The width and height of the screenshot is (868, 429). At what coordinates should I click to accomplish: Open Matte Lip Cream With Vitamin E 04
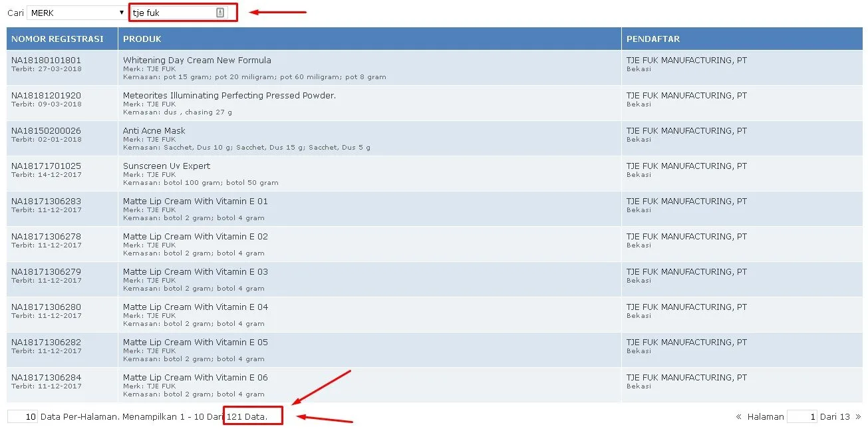[195, 307]
